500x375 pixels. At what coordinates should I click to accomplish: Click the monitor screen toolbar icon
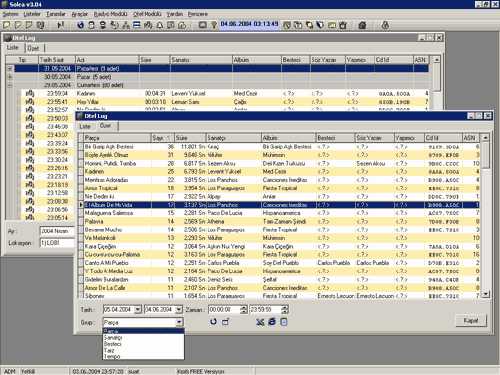tap(202, 25)
